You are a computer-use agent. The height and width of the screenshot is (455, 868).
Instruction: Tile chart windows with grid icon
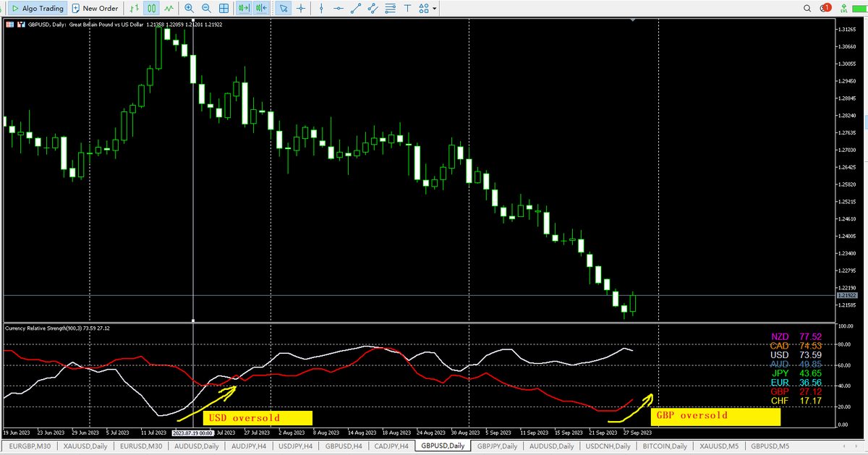(224, 9)
